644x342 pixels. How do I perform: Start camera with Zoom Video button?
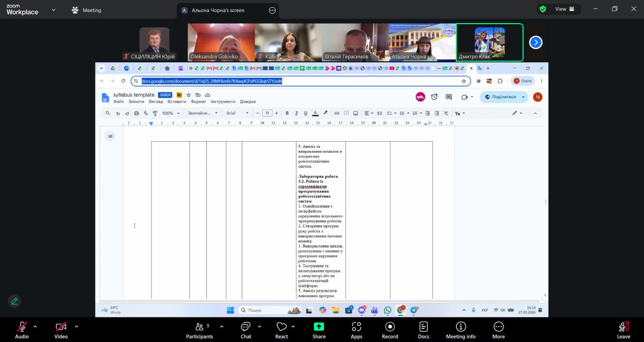click(61, 329)
